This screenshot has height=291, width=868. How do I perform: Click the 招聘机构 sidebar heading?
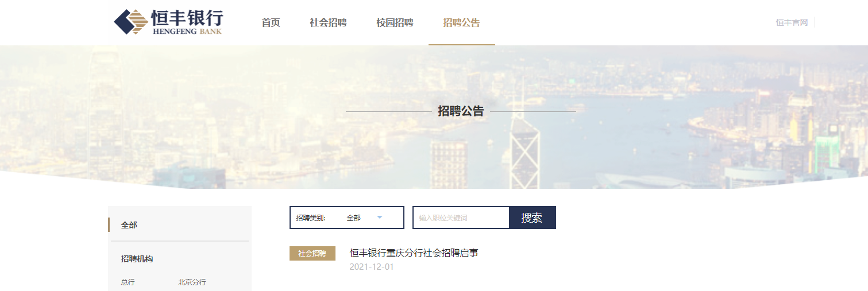[x=137, y=259]
